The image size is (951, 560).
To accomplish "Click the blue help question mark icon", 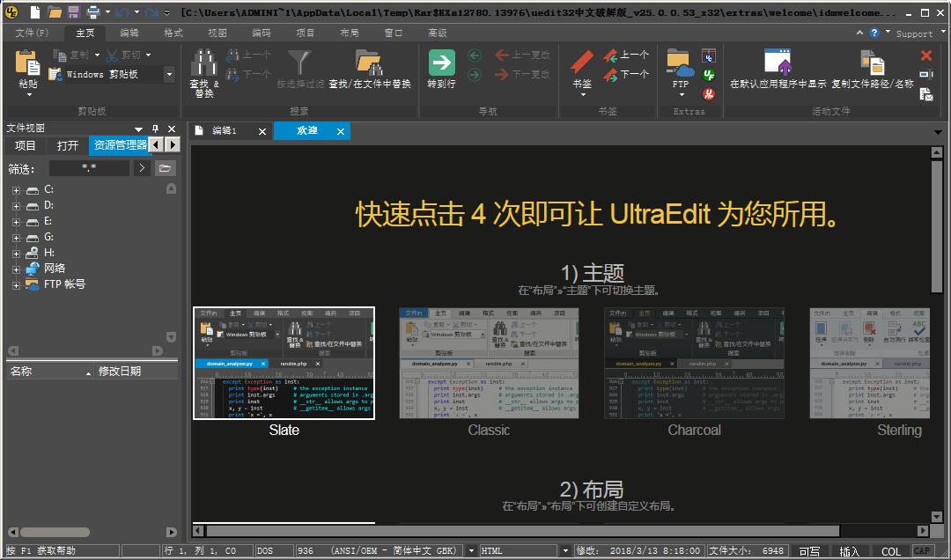I will click(x=874, y=33).
